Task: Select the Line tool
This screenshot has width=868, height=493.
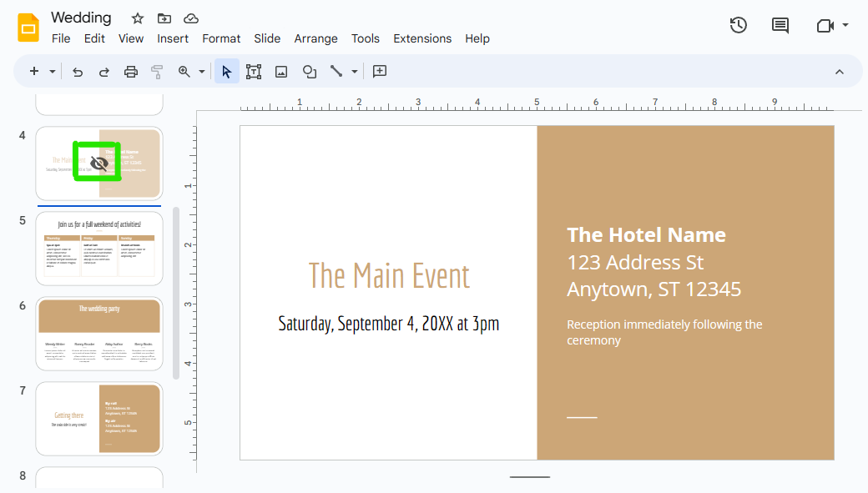Action: point(336,72)
